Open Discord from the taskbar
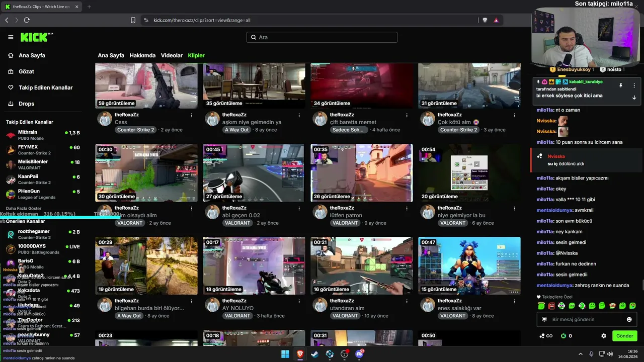Viewport: 644px width, 362px height. coord(359,354)
